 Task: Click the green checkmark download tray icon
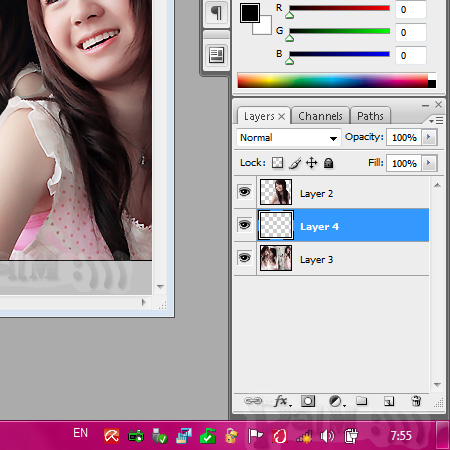click(x=207, y=436)
